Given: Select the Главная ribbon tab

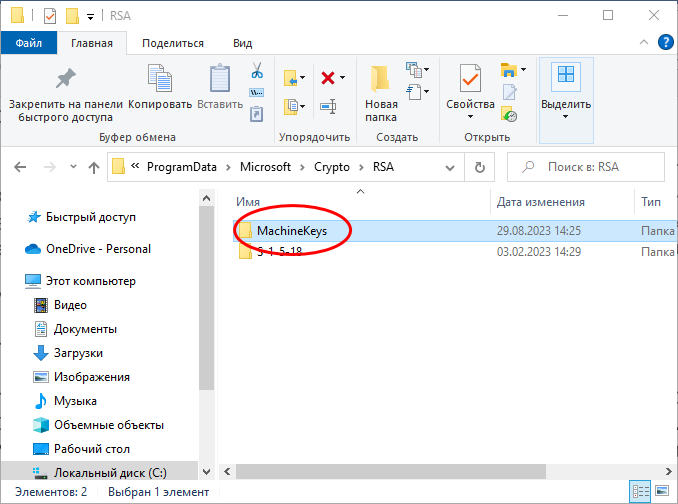Looking at the screenshot, I should 92,43.
